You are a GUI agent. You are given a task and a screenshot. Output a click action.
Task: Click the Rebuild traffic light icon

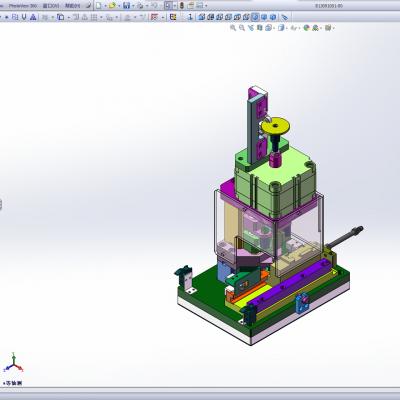coord(182,5)
